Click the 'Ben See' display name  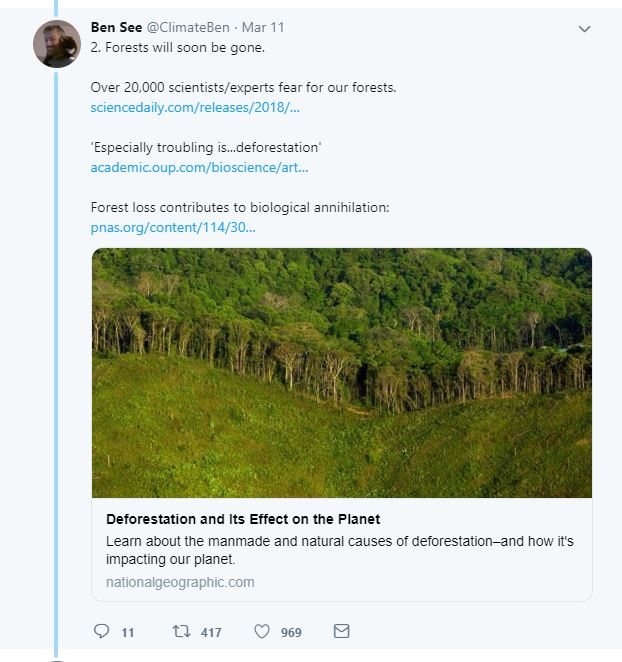pos(116,27)
